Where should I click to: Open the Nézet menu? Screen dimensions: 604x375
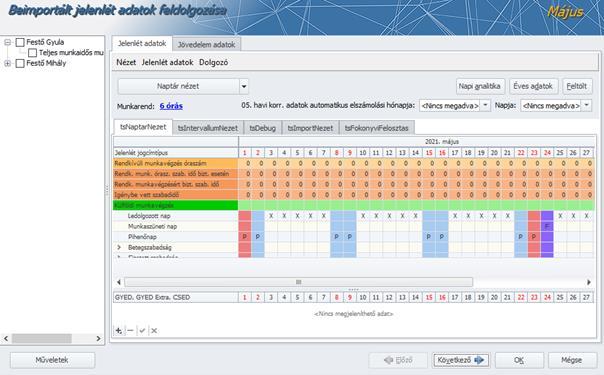click(126, 62)
